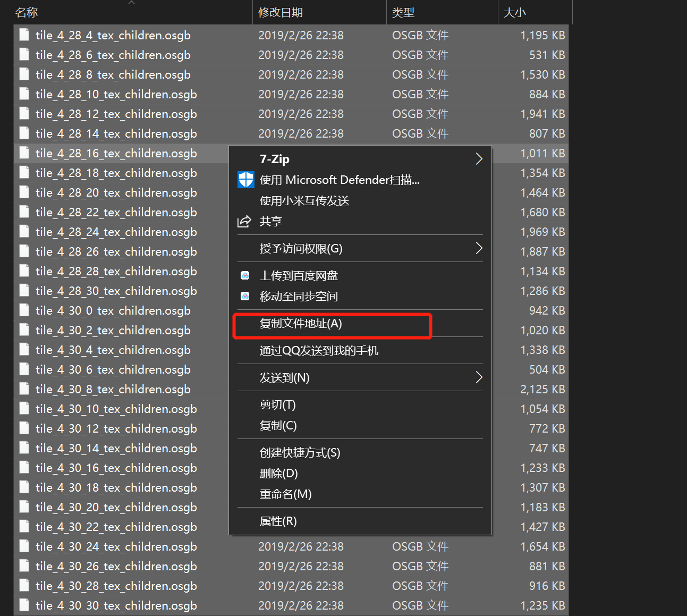Click the 531 KB size cell
This screenshot has height=616, width=687.
tap(547, 55)
